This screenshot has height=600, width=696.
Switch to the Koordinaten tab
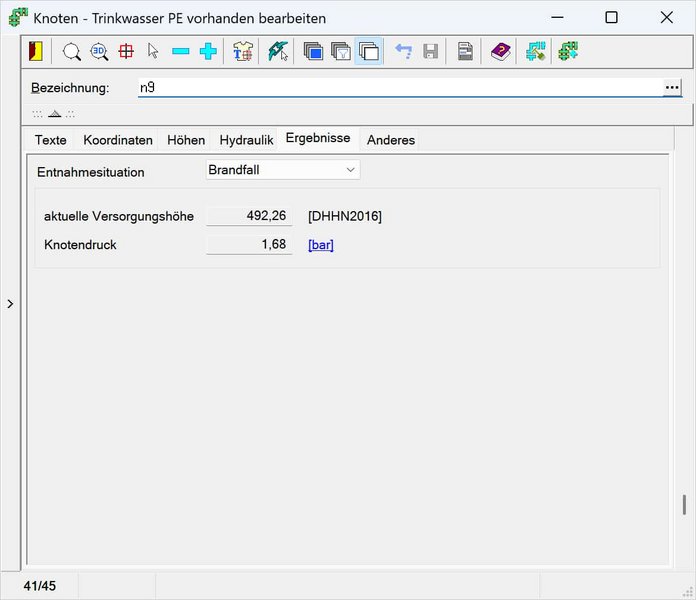tap(118, 140)
